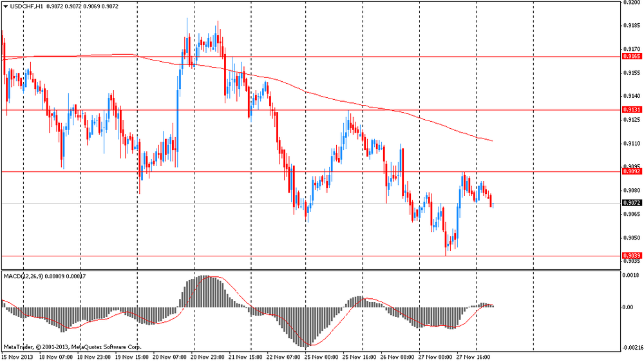Click the 20 Nov 07:00 time label

point(169,357)
